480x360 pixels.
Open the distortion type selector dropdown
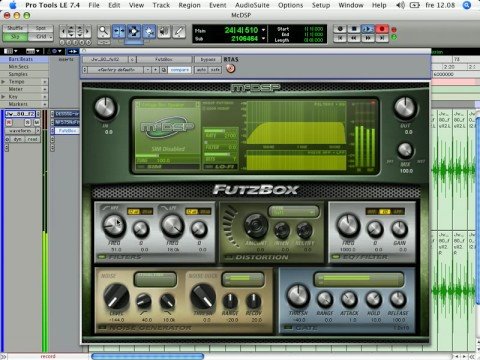click(x=293, y=211)
